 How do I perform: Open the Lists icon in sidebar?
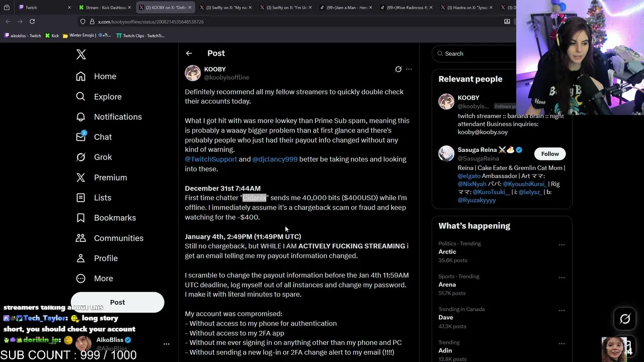pos(80,198)
